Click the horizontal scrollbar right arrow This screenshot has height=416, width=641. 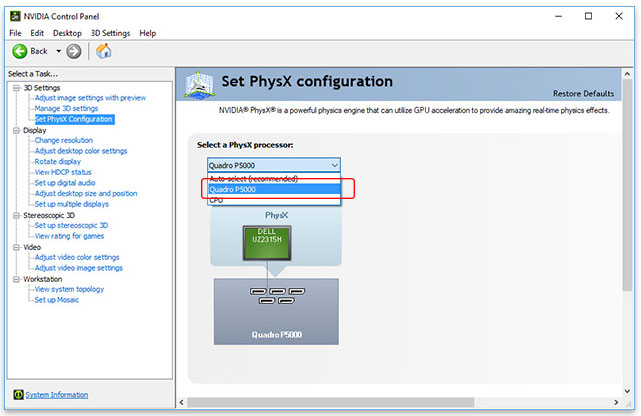[616, 403]
